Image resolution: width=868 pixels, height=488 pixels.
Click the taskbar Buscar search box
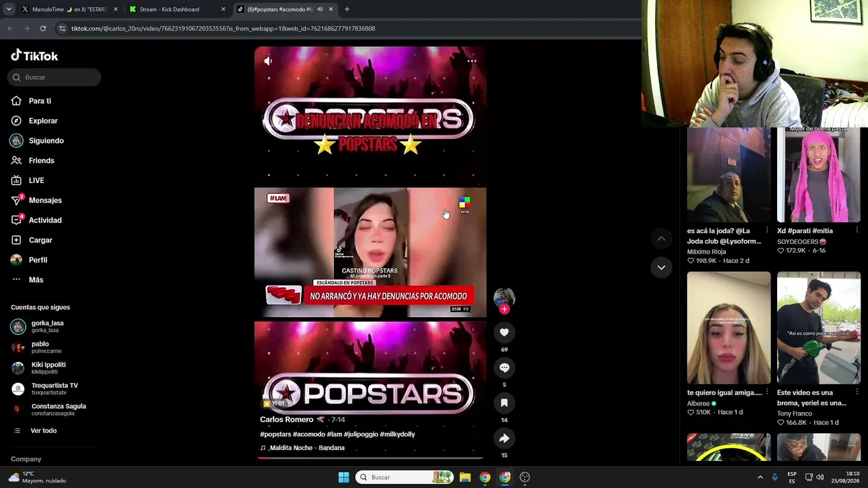click(404, 477)
